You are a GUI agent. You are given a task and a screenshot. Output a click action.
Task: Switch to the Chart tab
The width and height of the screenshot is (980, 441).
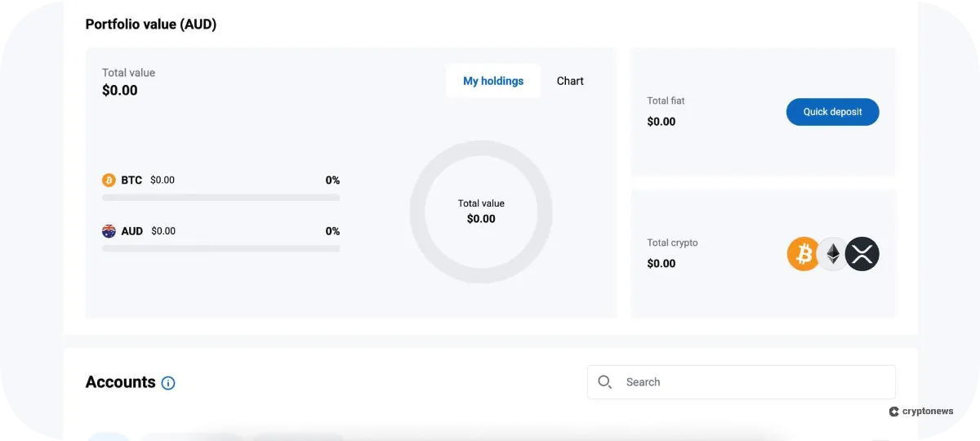[x=570, y=81]
